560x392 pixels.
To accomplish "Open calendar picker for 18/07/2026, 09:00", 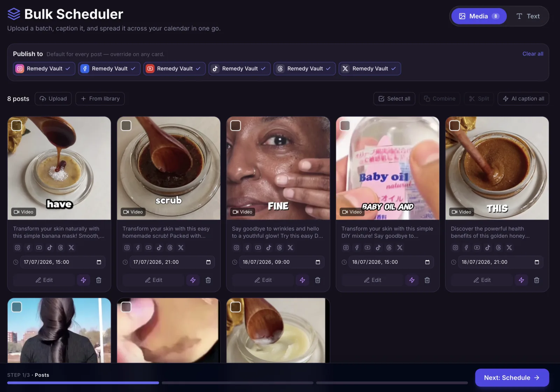I will pos(318,262).
